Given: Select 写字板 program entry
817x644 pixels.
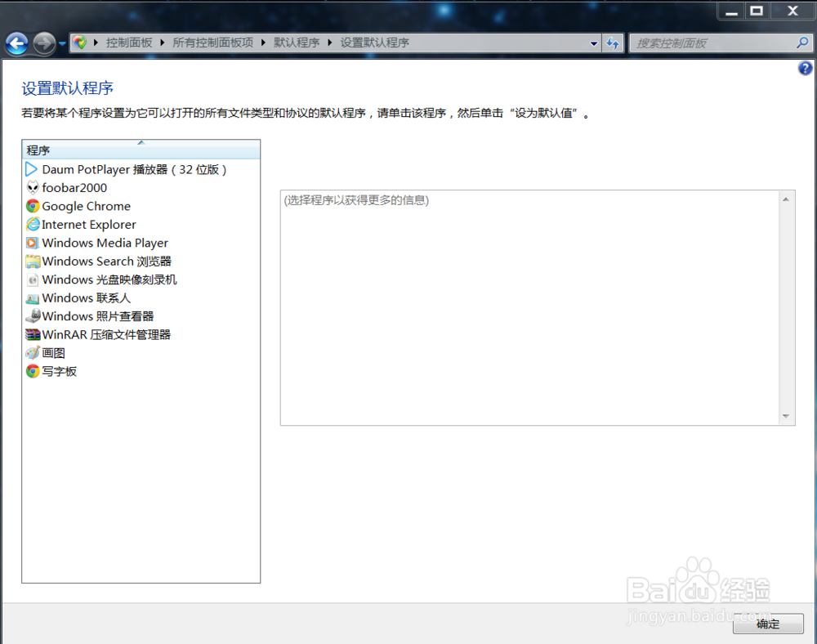Looking at the screenshot, I should [60, 372].
